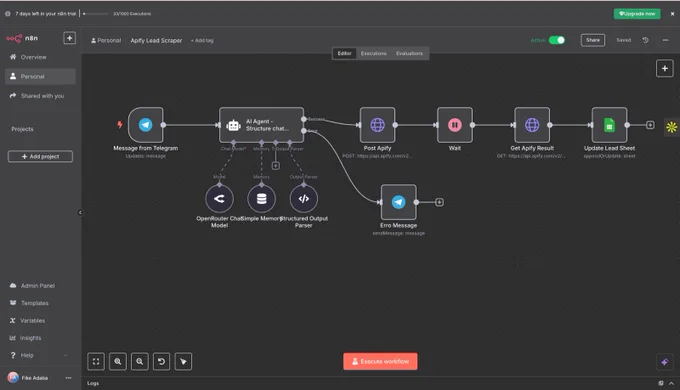Screen dimensions: 680x390
Task: Click the reset zoom icon
Action: [161, 361]
